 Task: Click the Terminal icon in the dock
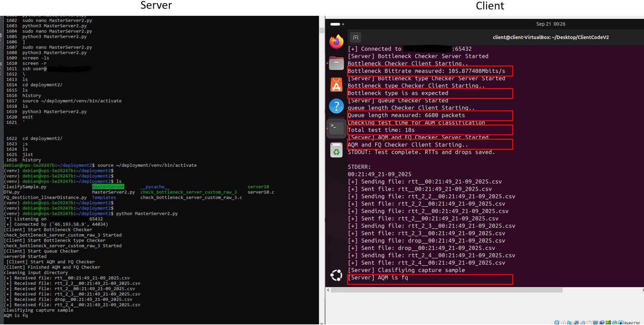[336, 128]
